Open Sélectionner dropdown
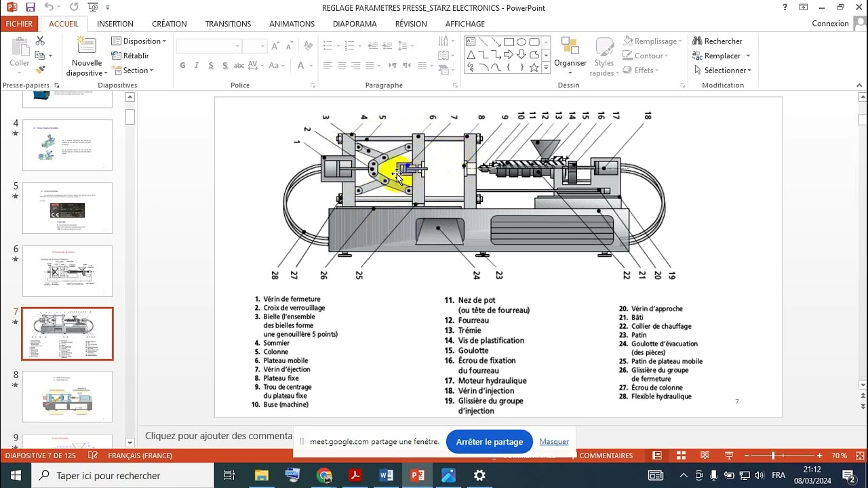 (723, 70)
